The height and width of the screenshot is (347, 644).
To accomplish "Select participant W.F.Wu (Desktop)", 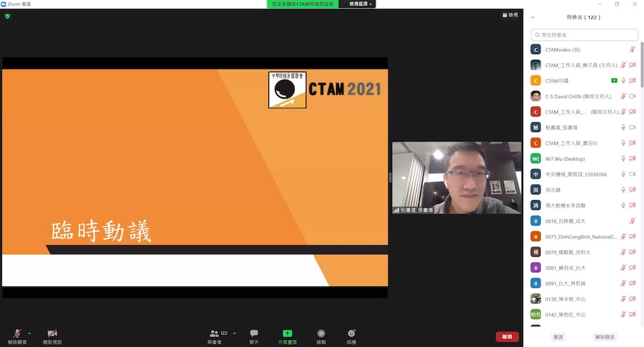I will coord(583,159).
